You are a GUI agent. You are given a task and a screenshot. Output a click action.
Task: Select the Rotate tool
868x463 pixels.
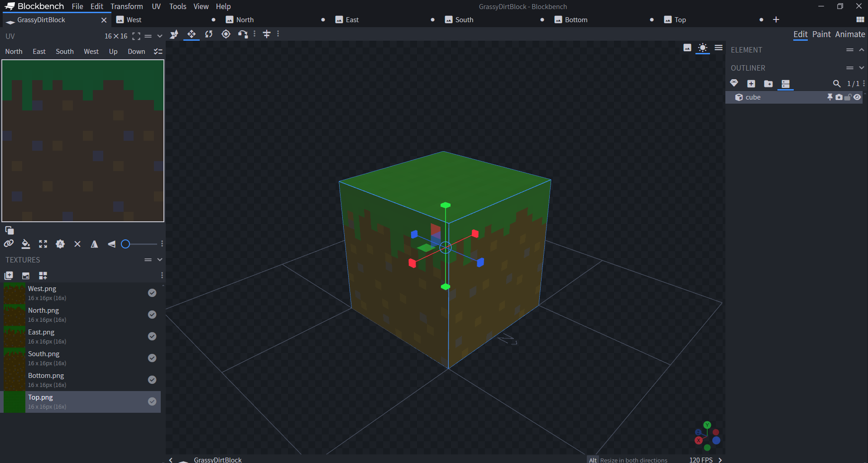(x=209, y=34)
